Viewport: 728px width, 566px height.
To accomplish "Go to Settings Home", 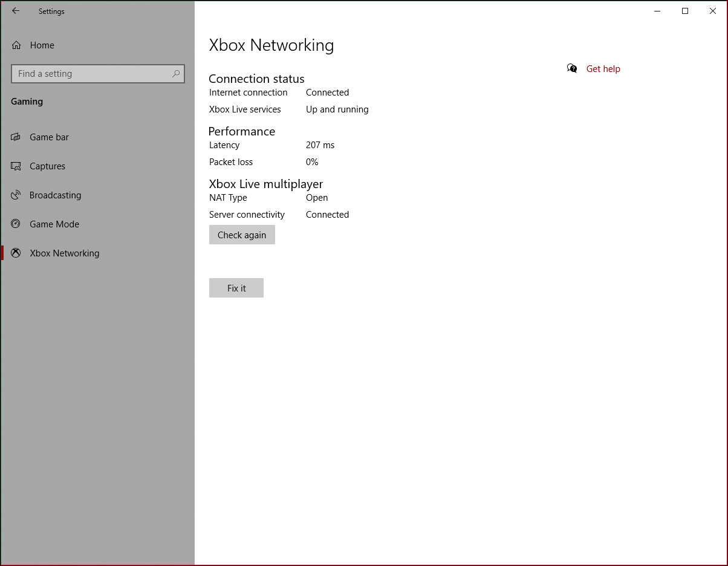I will coord(42,45).
